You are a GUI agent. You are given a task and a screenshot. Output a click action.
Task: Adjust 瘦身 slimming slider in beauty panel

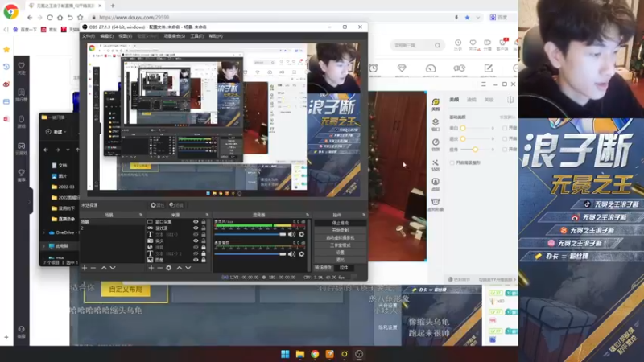click(x=477, y=150)
